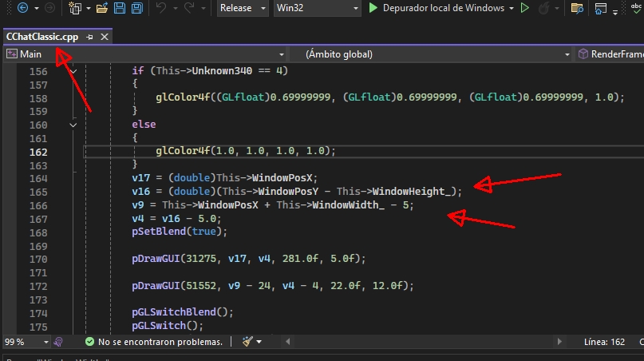
Task: Close the CChatClassic.cpp tab
Action: click(105, 37)
